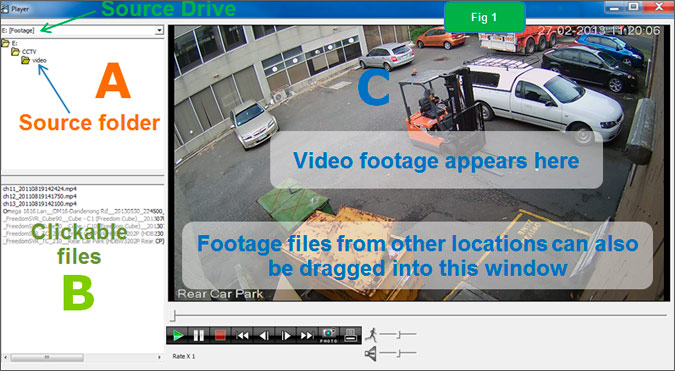Open the Omega 1616 Lan Dandenong Rd file
This screenshot has height=371, width=675.
(x=83, y=211)
